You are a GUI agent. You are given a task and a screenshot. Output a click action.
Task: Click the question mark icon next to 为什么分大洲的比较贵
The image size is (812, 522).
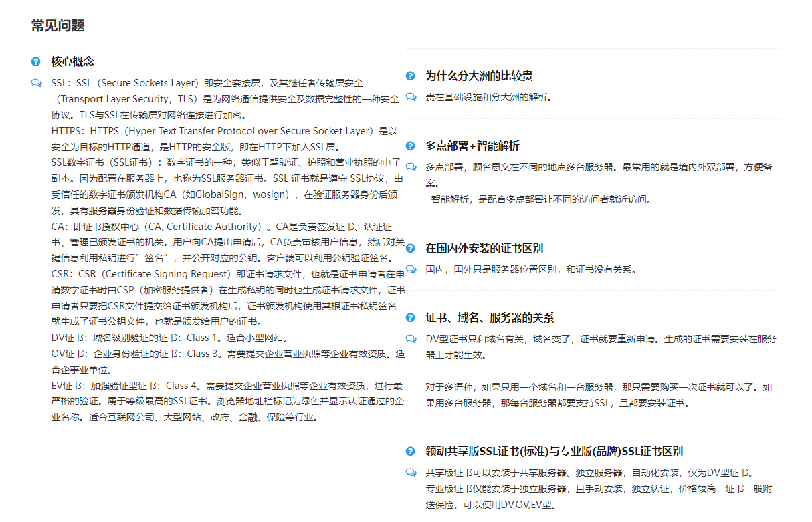point(411,76)
